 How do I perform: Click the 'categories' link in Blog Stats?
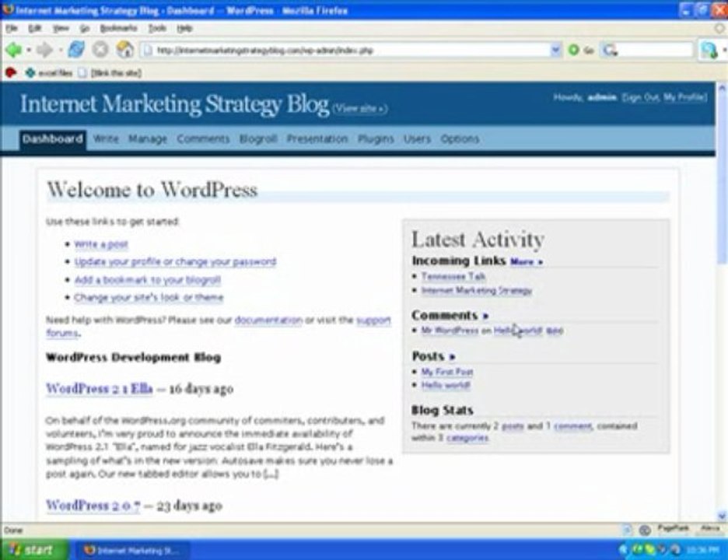[x=467, y=437]
